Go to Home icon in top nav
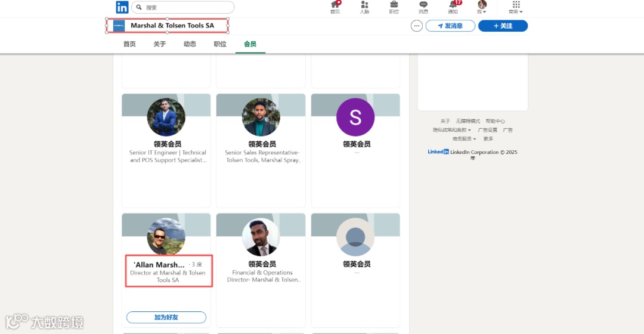 [x=335, y=7]
